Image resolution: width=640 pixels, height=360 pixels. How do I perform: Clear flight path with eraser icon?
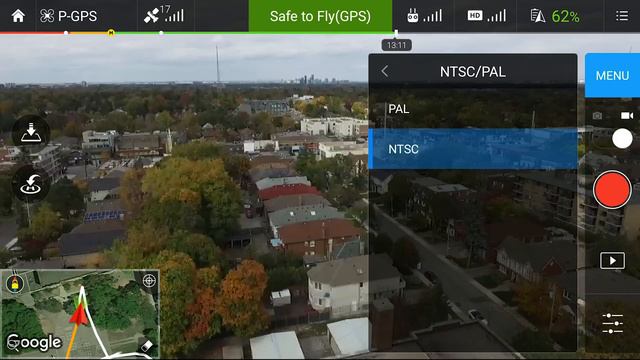(x=147, y=346)
